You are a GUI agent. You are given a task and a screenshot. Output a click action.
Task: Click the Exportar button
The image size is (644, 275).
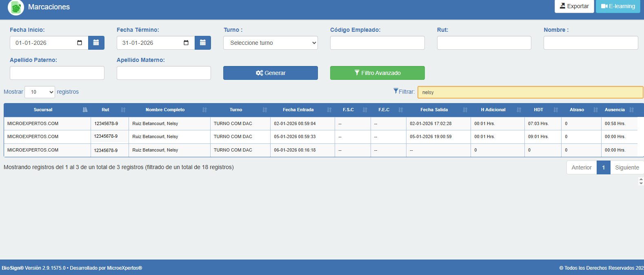pyautogui.click(x=574, y=6)
